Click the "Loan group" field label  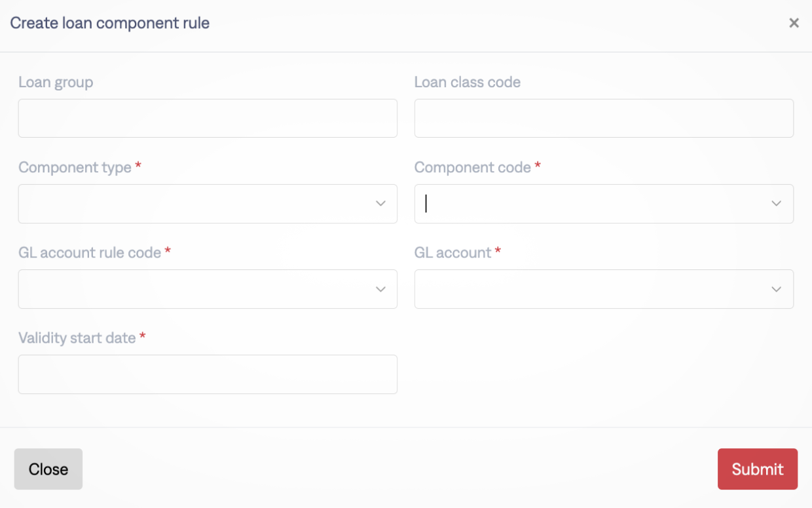point(56,83)
